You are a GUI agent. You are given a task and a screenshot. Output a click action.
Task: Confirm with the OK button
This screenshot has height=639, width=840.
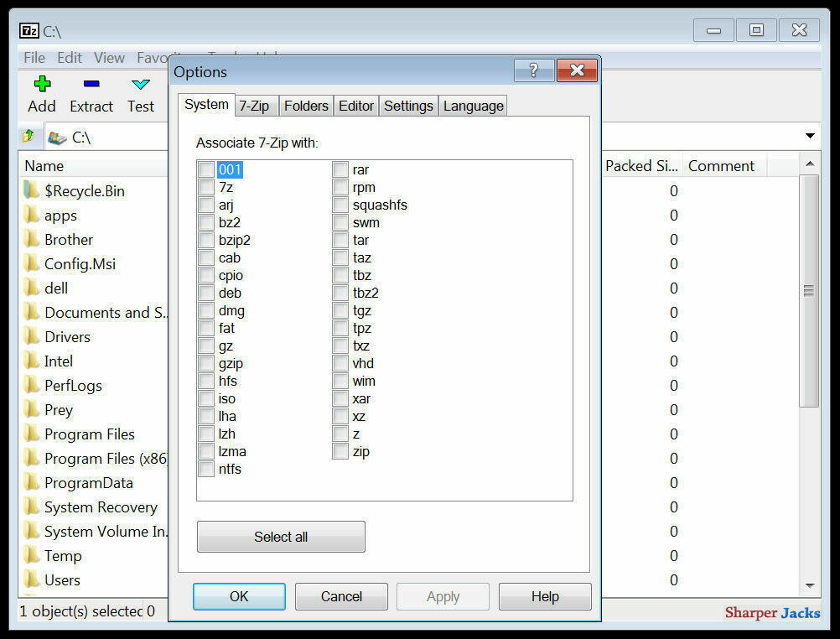[239, 596]
